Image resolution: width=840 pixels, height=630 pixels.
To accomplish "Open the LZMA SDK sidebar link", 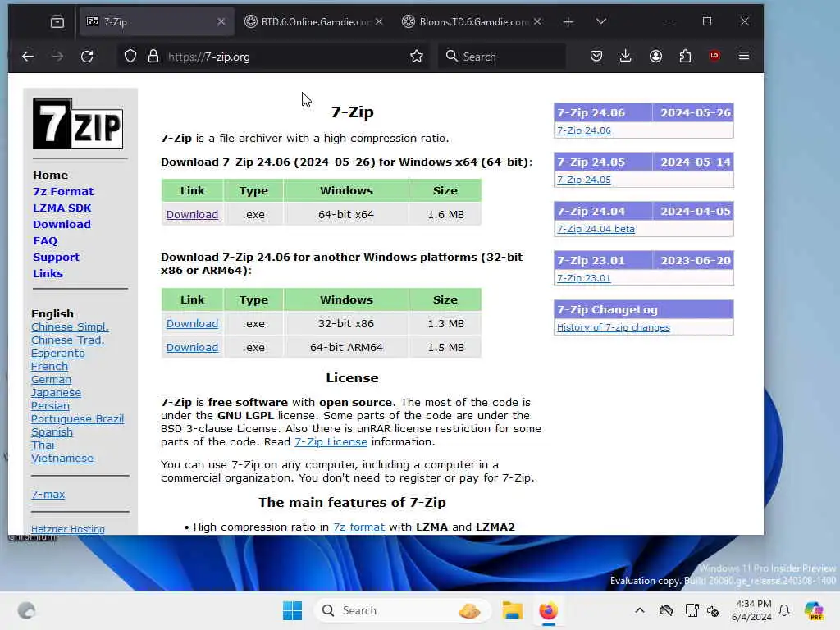I will 62,208.
